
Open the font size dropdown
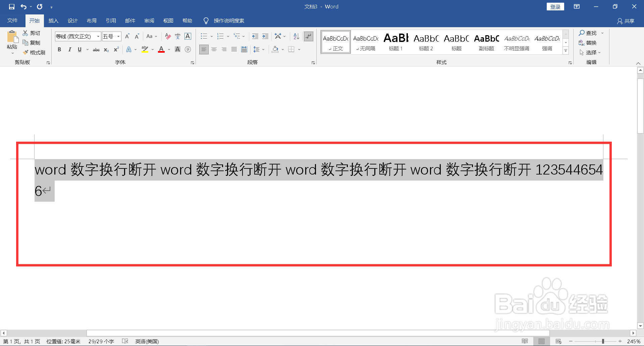(118, 36)
